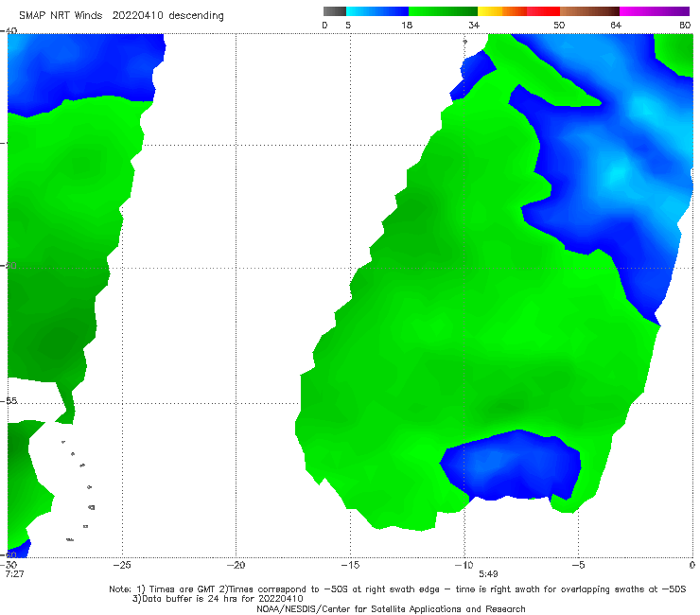Click the swath time '7:27' label
This screenshot has width=700, height=615.
pos(15,574)
